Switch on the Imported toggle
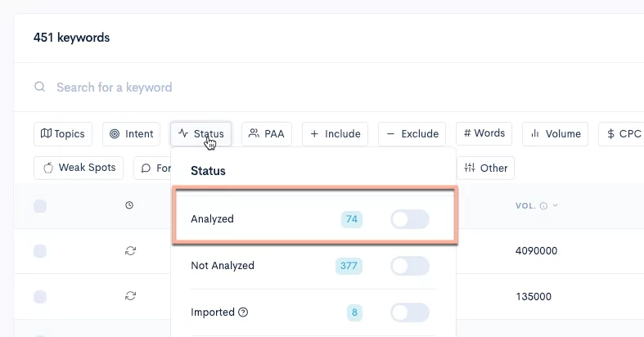 (409, 312)
